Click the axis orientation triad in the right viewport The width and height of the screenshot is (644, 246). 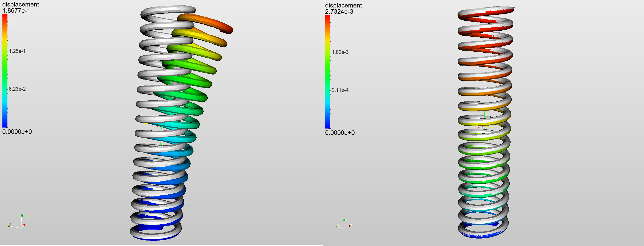pos(344,224)
